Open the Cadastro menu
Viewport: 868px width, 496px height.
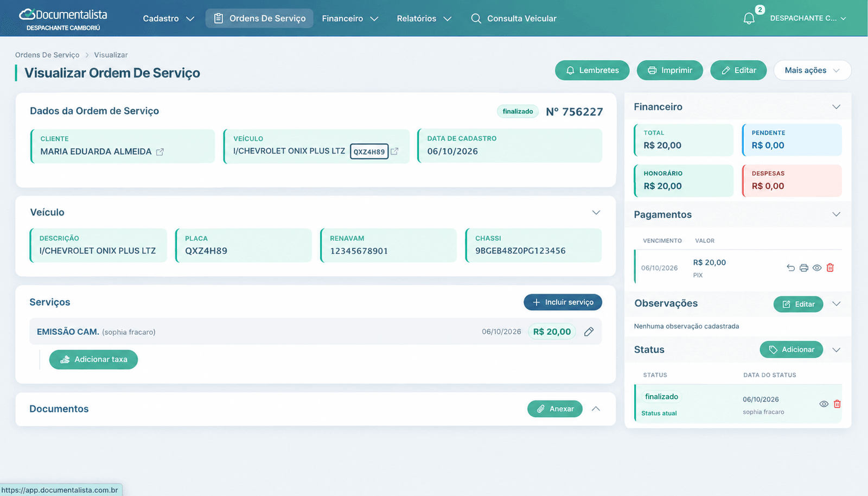tap(168, 18)
